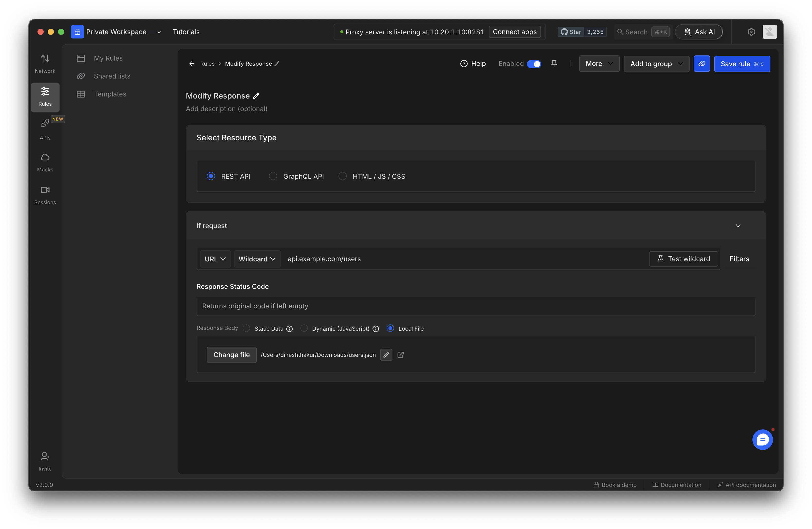Toggle the Enabled rule switch
The image size is (812, 529).
(534, 64)
